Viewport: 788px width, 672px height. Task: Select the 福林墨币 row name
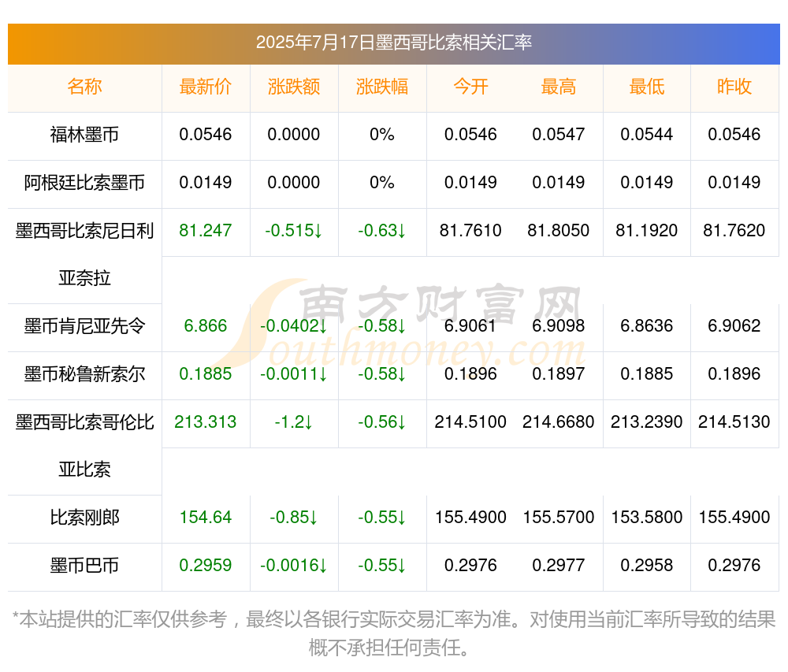tap(84, 135)
